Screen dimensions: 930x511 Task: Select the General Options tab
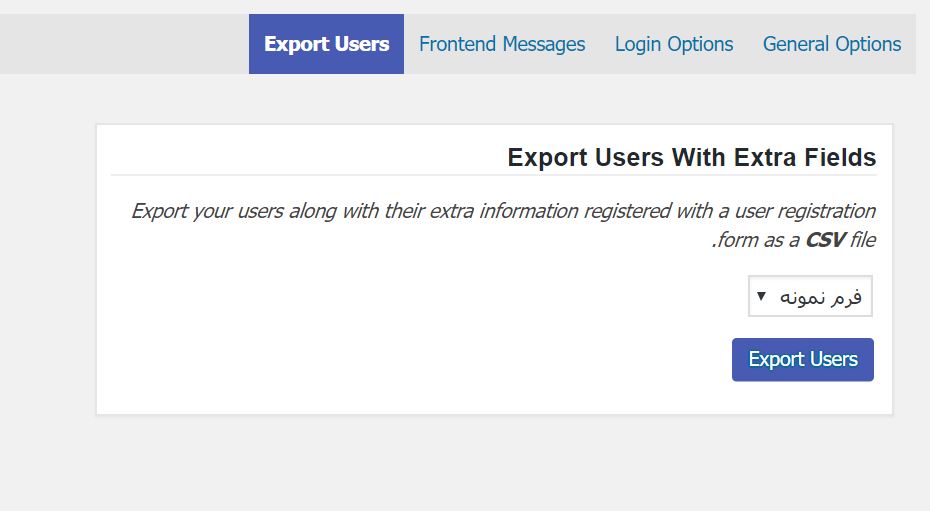tap(832, 44)
